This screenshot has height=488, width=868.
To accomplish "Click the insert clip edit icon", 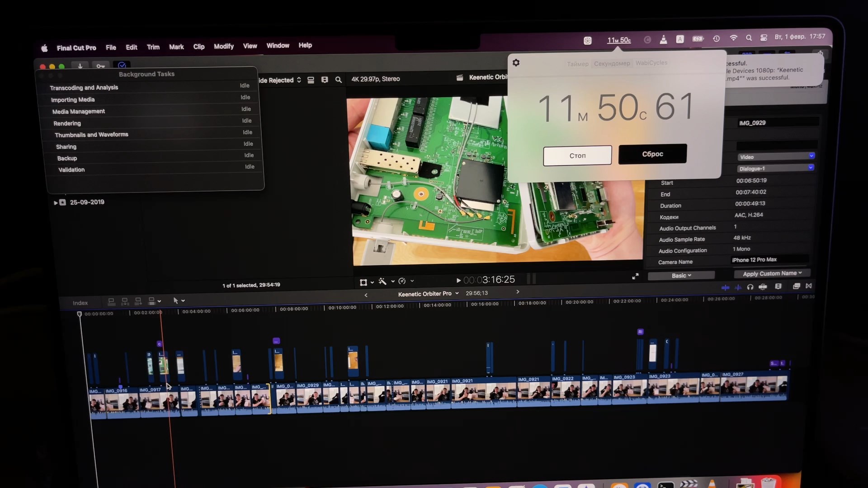I will tap(125, 301).
